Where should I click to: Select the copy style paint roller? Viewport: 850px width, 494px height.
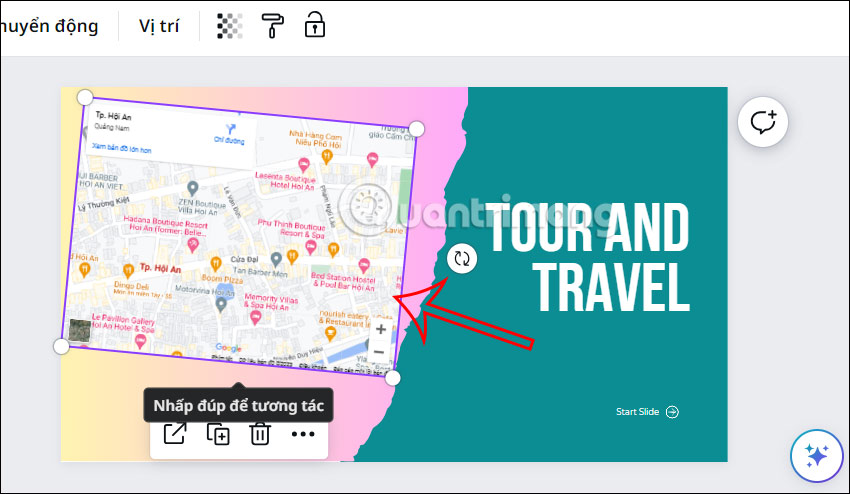point(272,25)
